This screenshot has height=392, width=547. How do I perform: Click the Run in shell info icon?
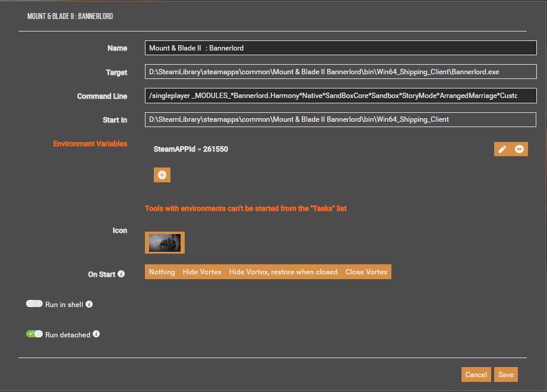pyautogui.click(x=89, y=304)
